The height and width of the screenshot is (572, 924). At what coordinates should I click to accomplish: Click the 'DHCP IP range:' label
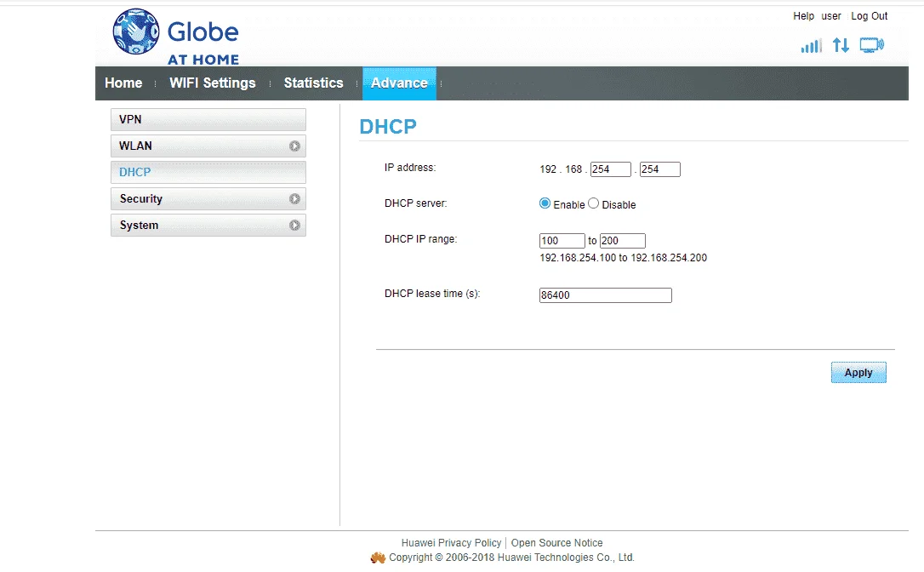point(421,239)
